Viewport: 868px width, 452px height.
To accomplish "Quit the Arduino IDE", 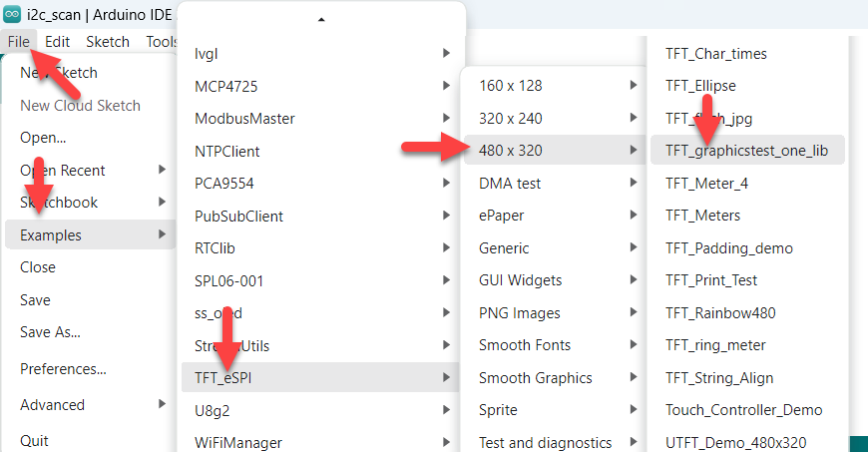I will click(34, 440).
